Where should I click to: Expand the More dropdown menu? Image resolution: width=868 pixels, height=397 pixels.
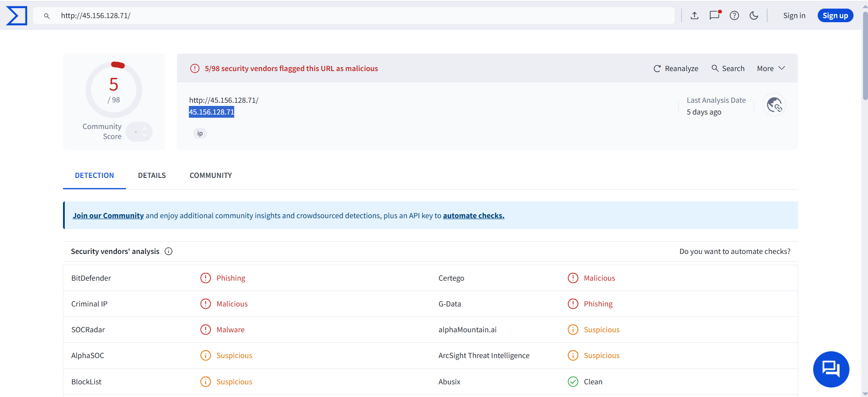point(771,68)
